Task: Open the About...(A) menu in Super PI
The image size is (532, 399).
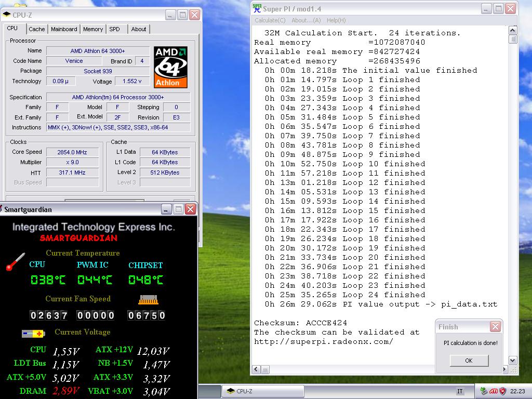Action: point(306,20)
